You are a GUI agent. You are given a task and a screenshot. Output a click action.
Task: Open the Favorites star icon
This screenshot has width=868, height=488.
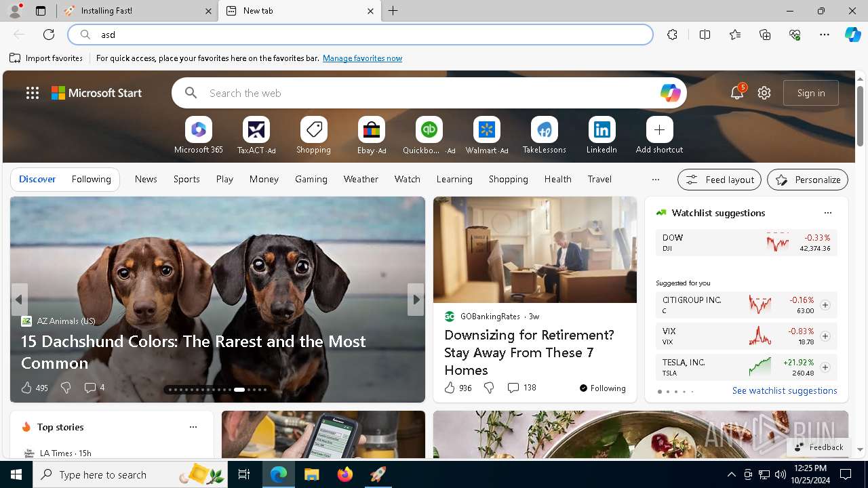click(735, 35)
